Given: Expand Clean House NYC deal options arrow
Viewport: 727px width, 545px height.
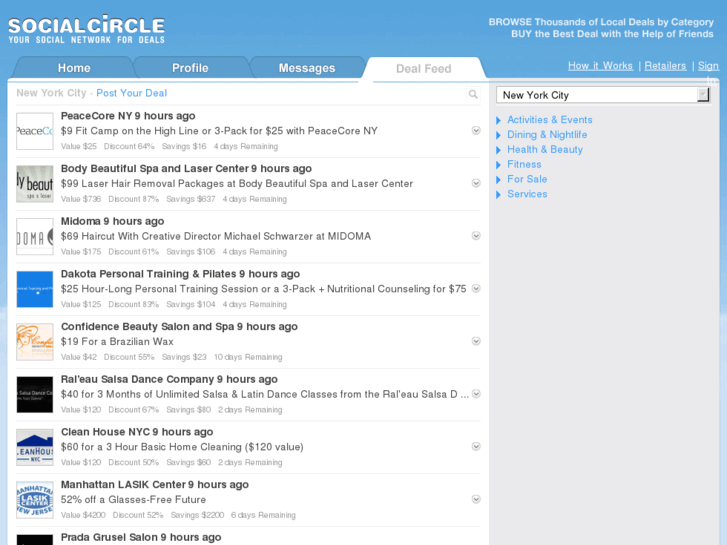Looking at the screenshot, I should point(476,446).
